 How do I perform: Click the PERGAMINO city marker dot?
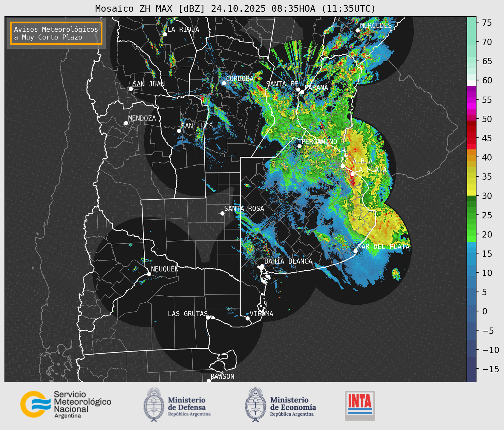pos(299,146)
